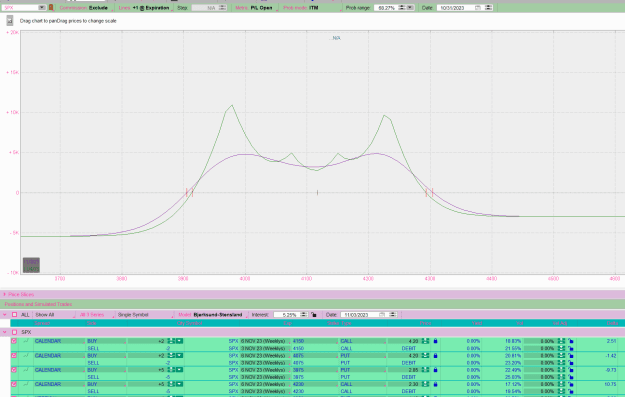
Task: Open the Model Bjerksund-Stensland dropdown
Action: pyautogui.click(x=212, y=314)
